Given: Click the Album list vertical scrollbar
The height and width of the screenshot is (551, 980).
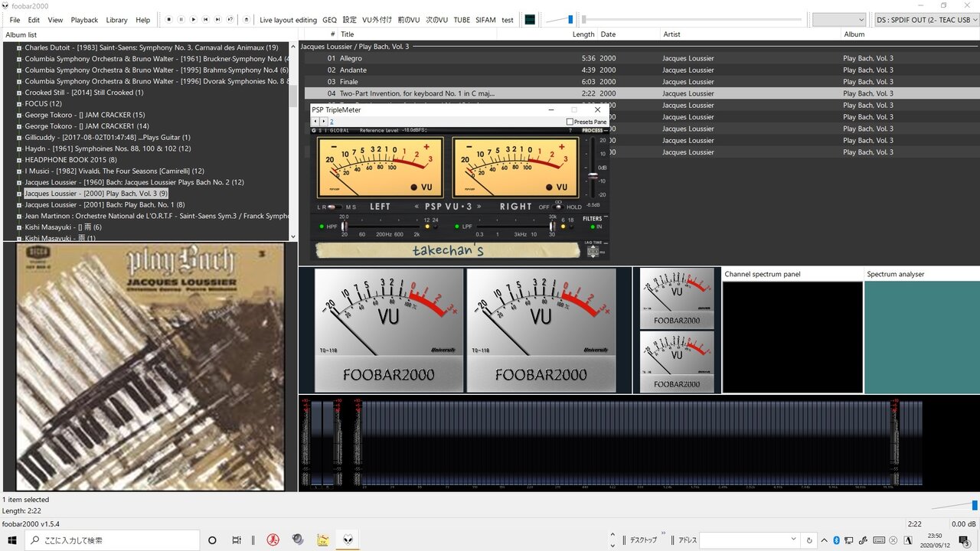Looking at the screenshot, I should (292, 141).
